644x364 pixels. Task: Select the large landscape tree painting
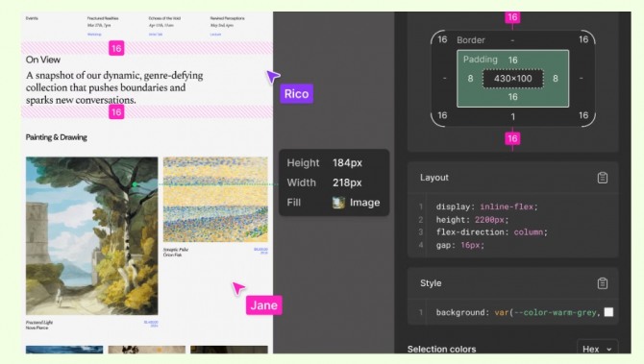pyautogui.click(x=91, y=235)
